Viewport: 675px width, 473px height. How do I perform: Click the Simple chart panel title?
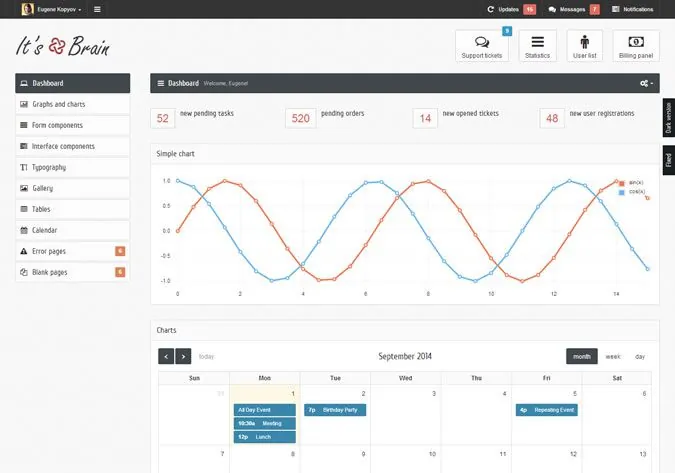coord(175,154)
